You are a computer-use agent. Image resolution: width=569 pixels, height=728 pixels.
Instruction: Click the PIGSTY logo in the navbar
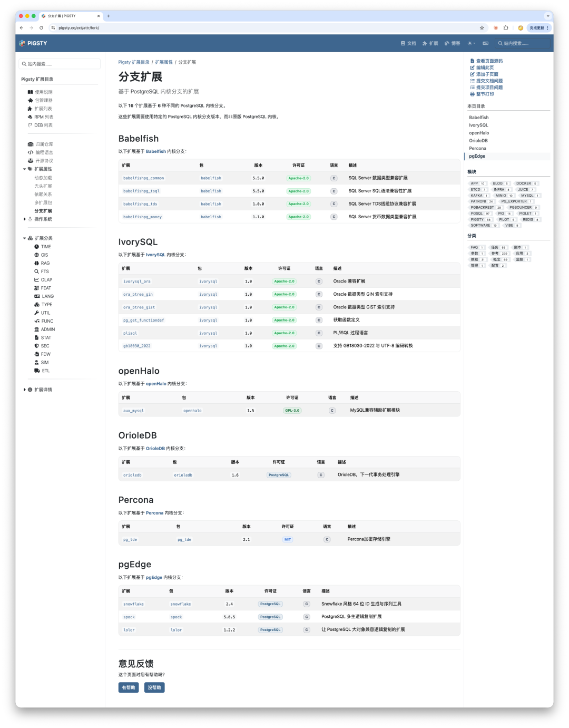(33, 43)
